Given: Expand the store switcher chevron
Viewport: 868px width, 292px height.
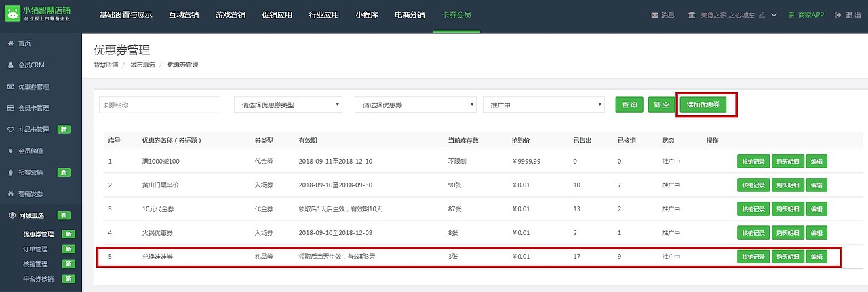Looking at the screenshot, I should click(x=774, y=15).
